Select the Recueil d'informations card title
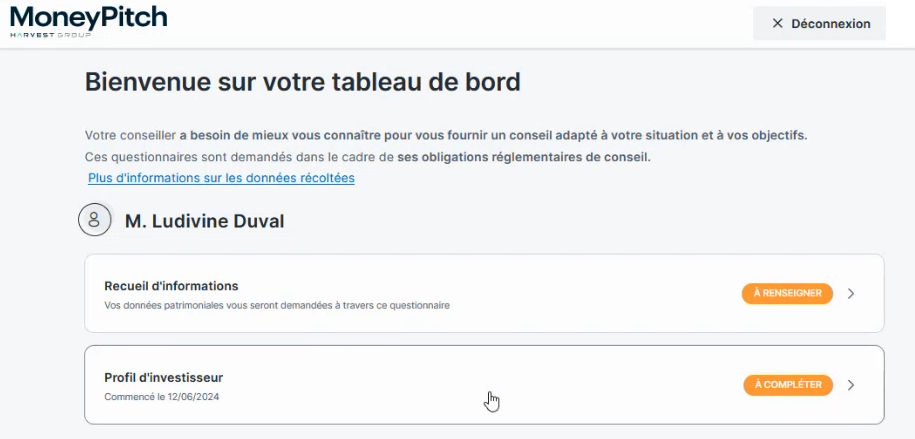 (x=171, y=286)
